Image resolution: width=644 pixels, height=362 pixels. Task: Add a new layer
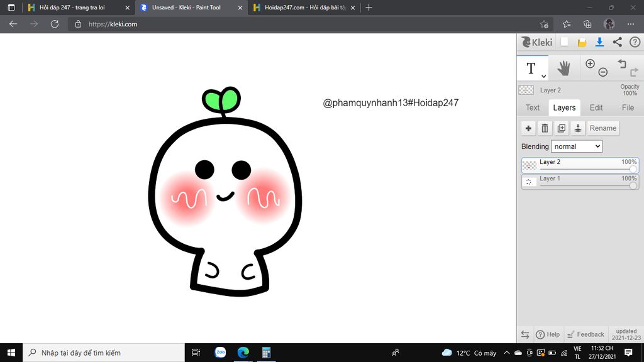point(528,128)
